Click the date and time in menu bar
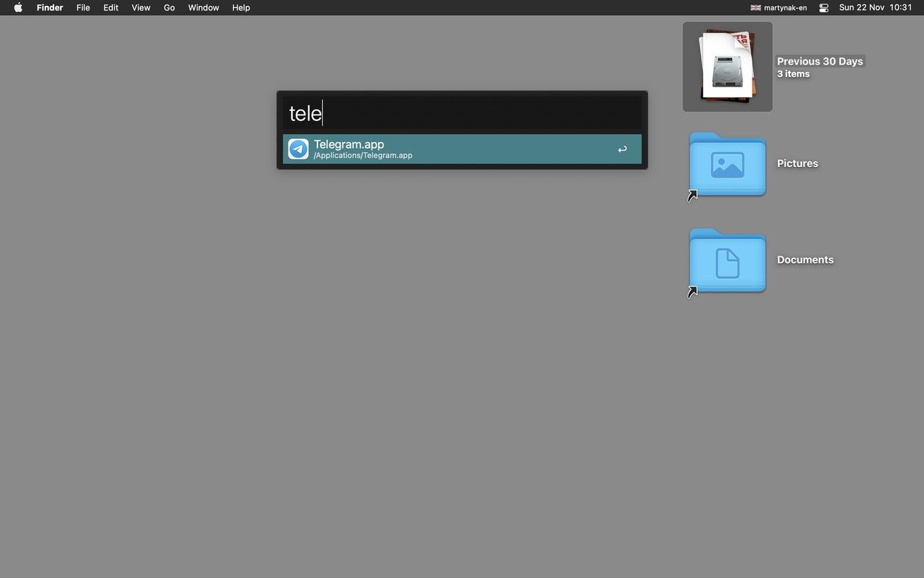 coord(875,8)
